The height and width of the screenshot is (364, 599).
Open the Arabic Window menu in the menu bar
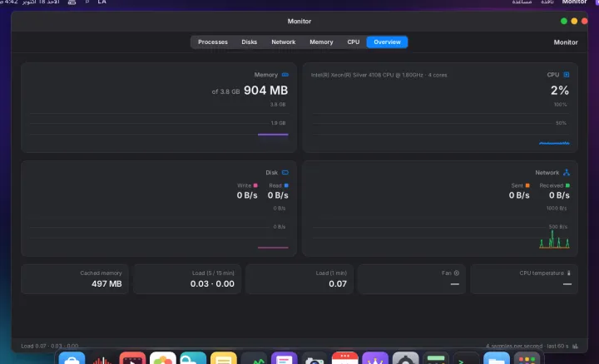547,2
